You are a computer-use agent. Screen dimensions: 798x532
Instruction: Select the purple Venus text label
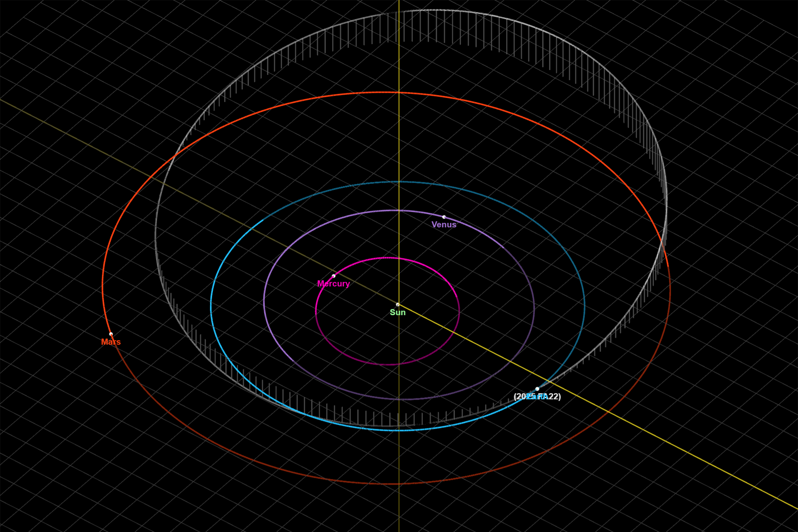[x=444, y=225]
